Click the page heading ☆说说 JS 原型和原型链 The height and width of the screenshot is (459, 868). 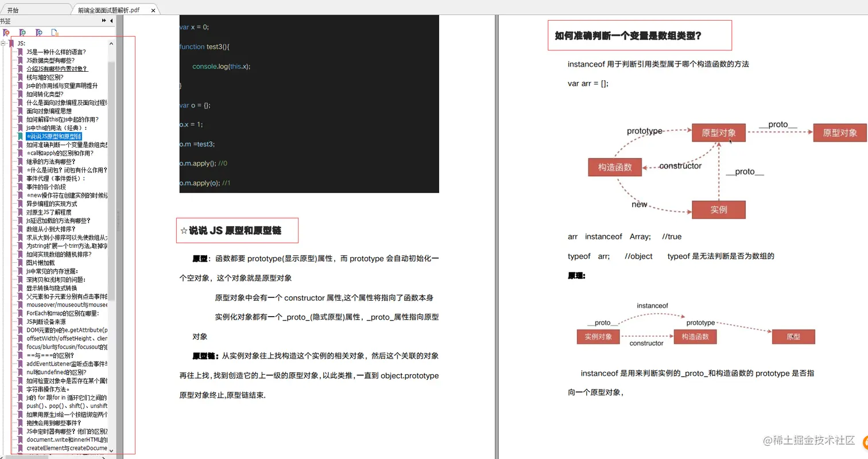[x=231, y=231]
